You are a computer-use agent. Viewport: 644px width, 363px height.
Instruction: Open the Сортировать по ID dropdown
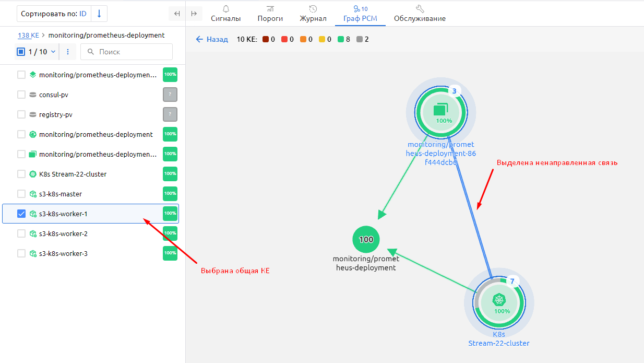click(54, 14)
